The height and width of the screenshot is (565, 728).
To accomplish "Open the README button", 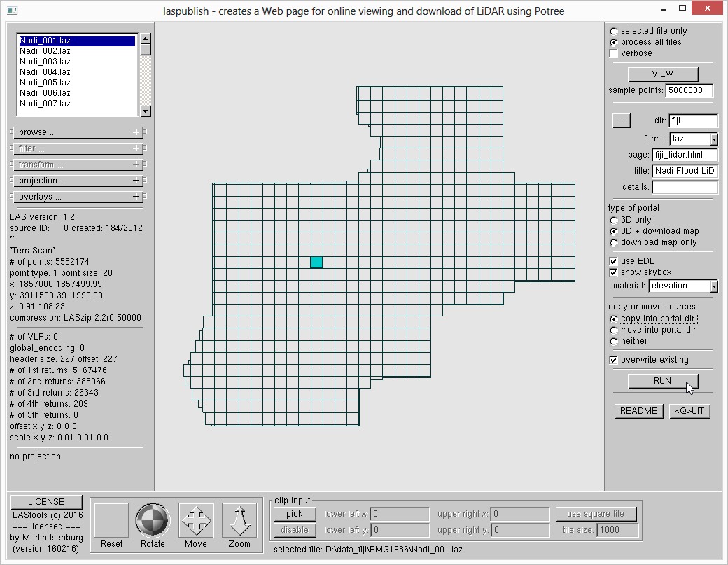I will (x=638, y=411).
